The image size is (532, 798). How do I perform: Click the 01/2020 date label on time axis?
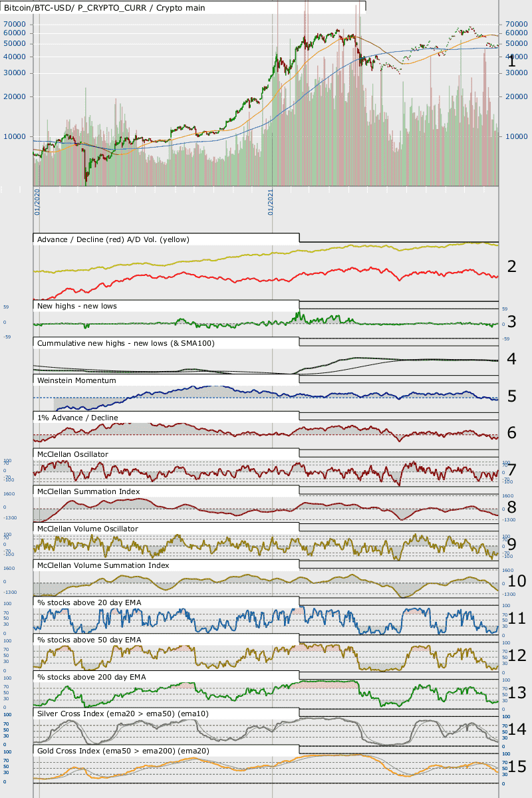38,202
